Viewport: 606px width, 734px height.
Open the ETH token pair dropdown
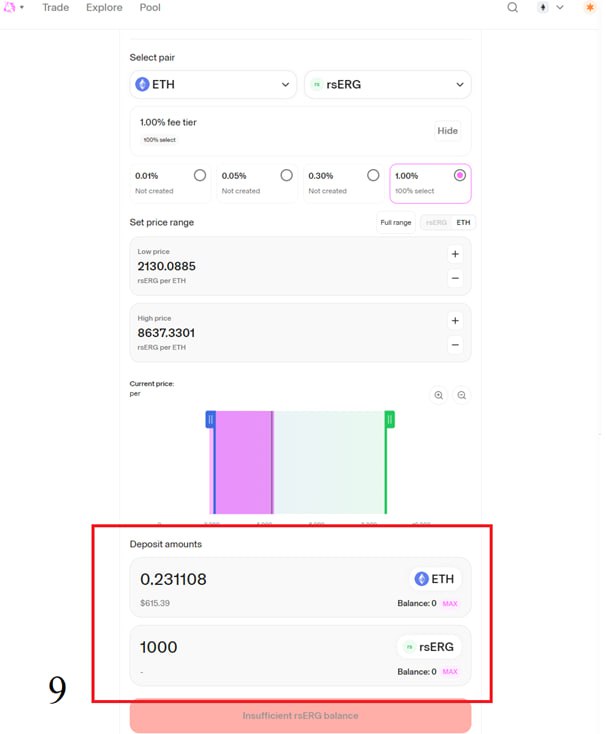[213, 85]
